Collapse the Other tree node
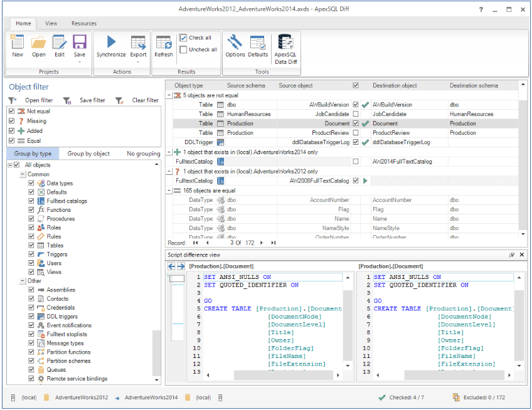This screenshot has height=410, width=532. (23, 281)
